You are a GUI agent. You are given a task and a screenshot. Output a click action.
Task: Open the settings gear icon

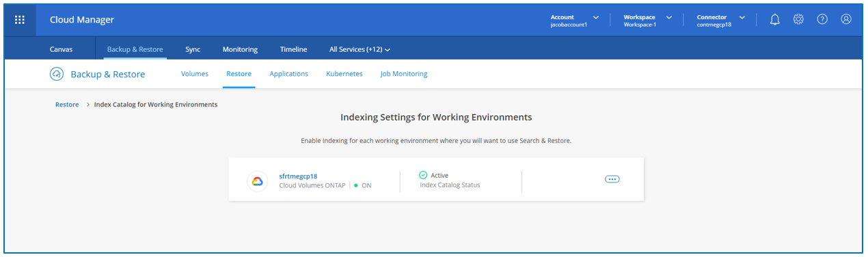click(798, 19)
